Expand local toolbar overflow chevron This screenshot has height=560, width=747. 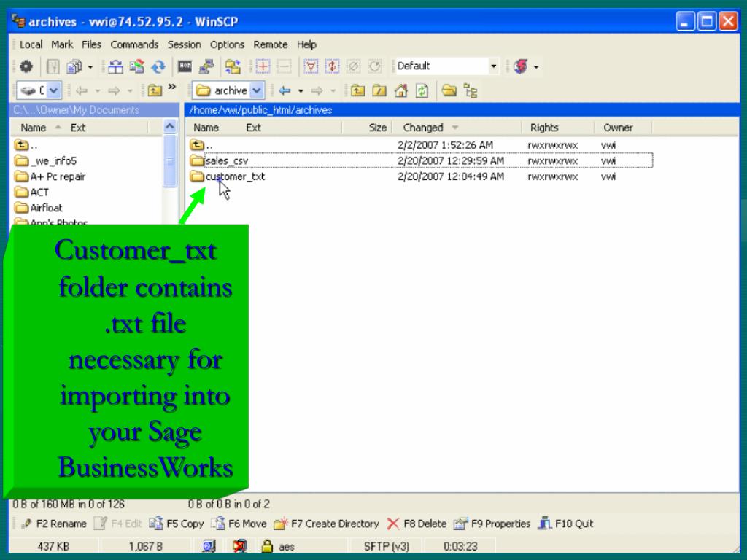(x=172, y=87)
